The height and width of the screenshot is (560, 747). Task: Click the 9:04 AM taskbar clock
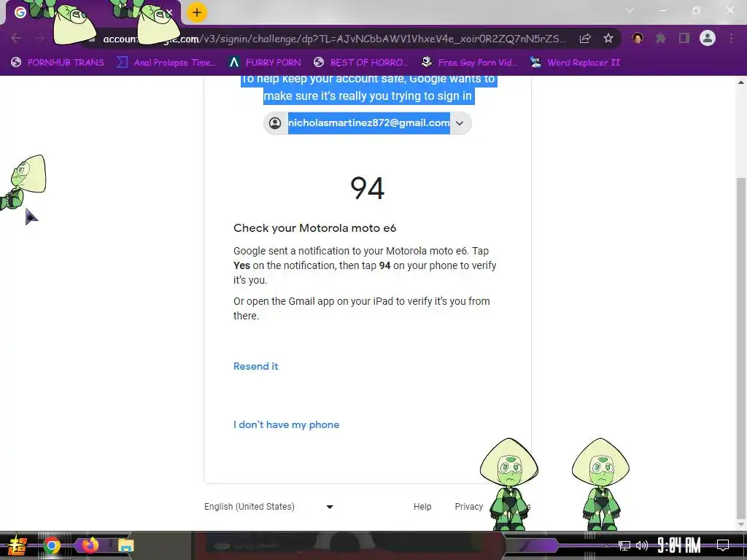(679, 545)
